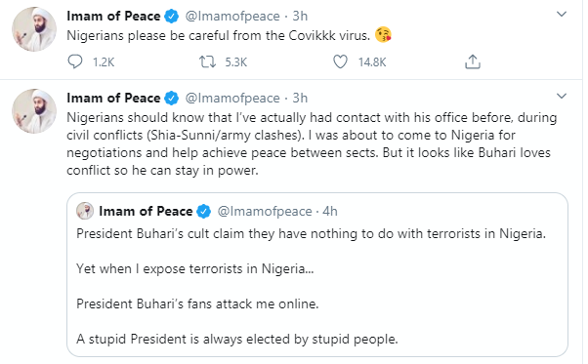This screenshot has height=364, width=588.
Task: Open the quoted tweet's small avatar
Action: click(85, 211)
